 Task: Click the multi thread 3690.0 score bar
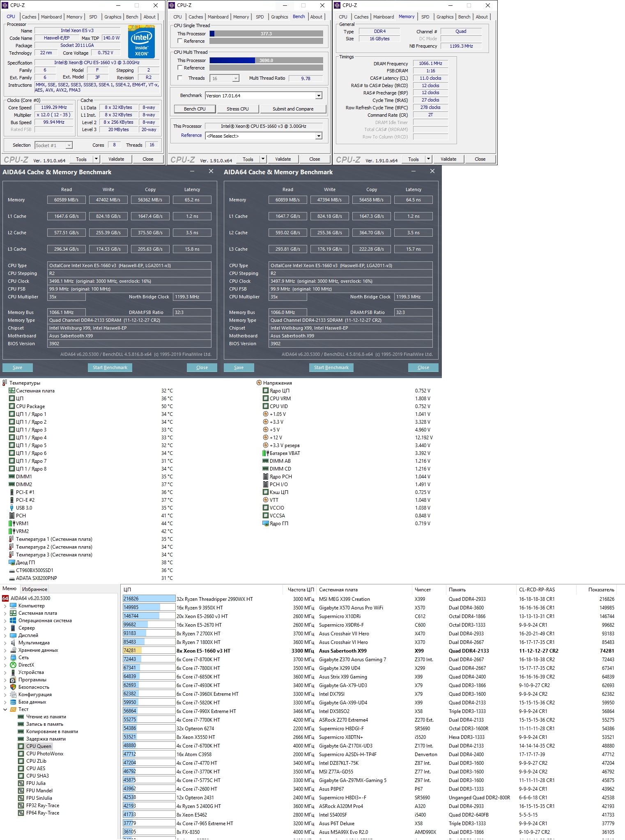(267, 60)
